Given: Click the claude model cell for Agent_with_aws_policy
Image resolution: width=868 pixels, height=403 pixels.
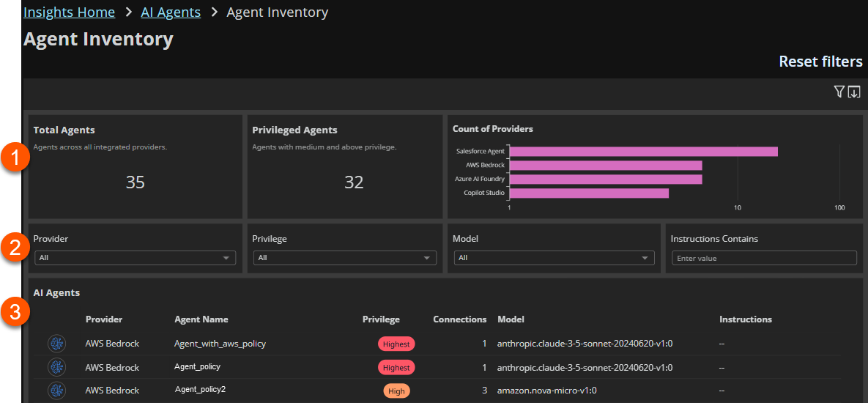Looking at the screenshot, I should [585, 344].
